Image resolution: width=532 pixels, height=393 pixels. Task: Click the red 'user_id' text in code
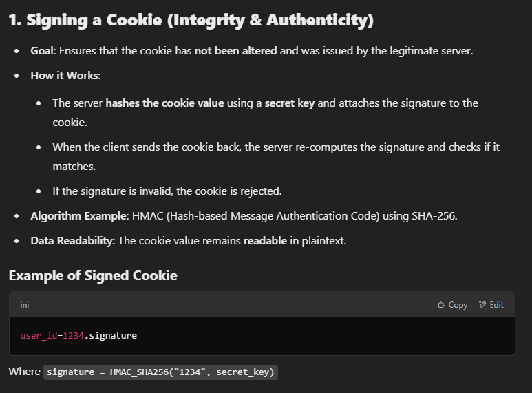tap(39, 336)
